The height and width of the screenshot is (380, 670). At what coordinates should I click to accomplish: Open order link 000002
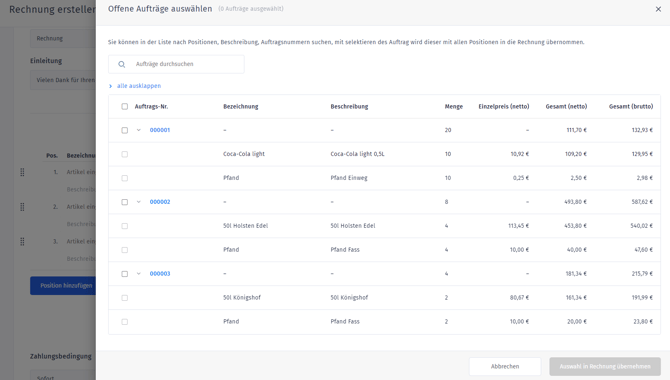point(160,202)
